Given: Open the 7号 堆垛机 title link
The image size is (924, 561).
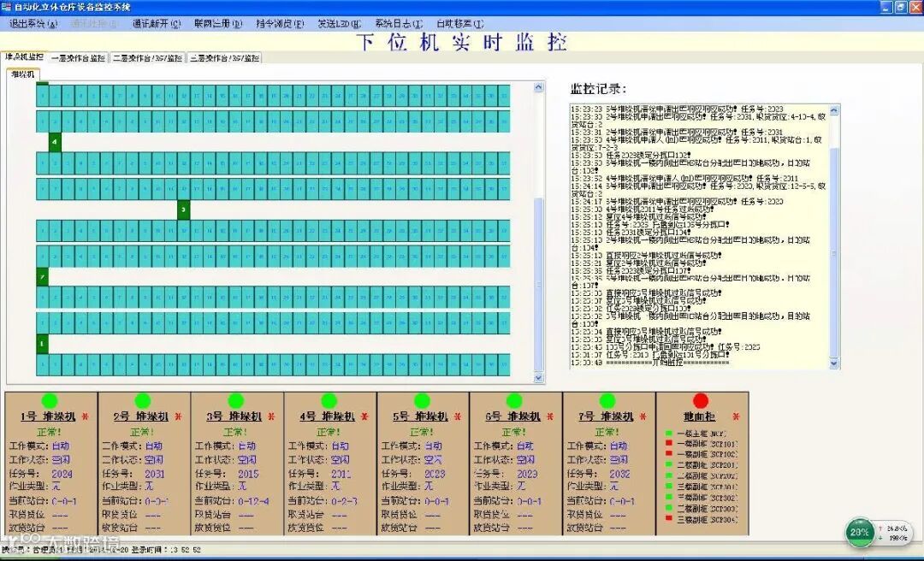Looking at the screenshot, I should tap(607, 416).
